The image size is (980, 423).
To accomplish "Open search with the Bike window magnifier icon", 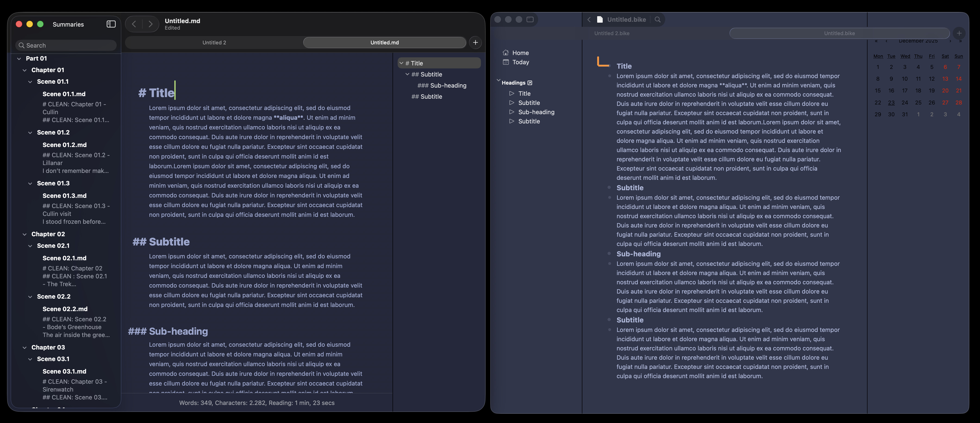I will tap(657, 19).
